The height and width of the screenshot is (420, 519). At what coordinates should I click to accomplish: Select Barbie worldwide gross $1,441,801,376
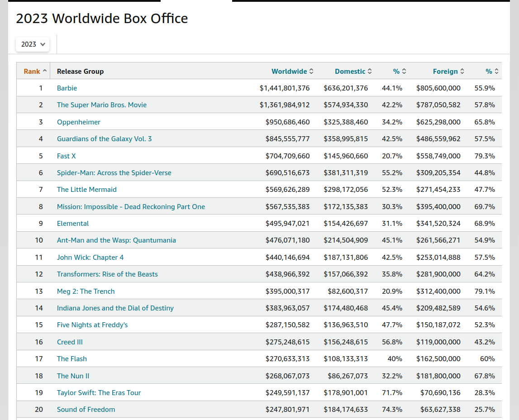click(285, 88)
